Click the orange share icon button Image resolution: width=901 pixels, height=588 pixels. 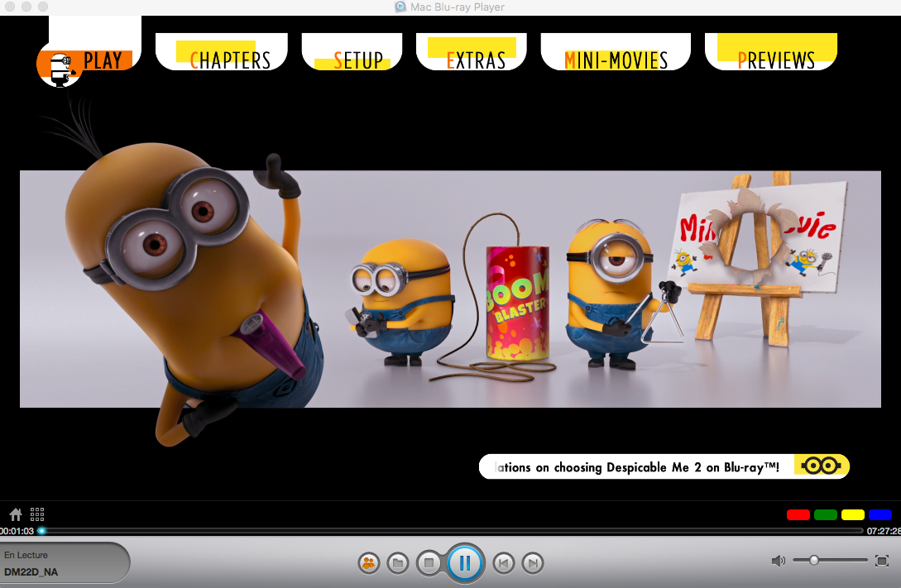click(369, 563)
